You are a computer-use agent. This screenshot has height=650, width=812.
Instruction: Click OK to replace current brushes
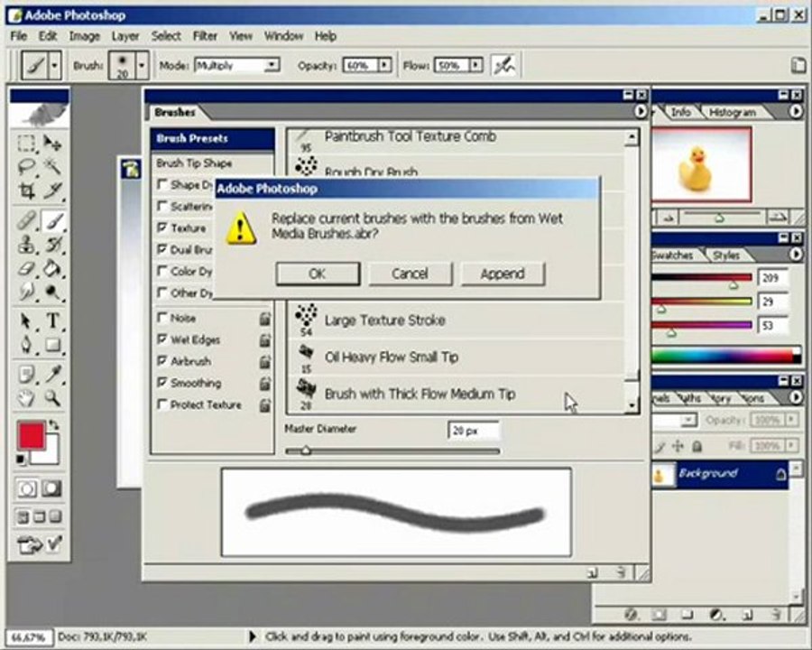coord(318,274)
